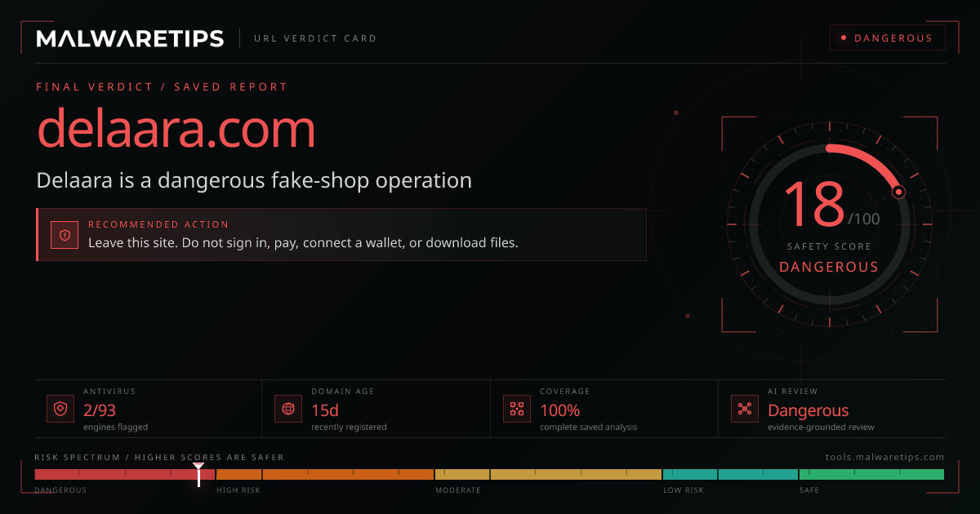Click the safety score number 18

click(813, 205)
